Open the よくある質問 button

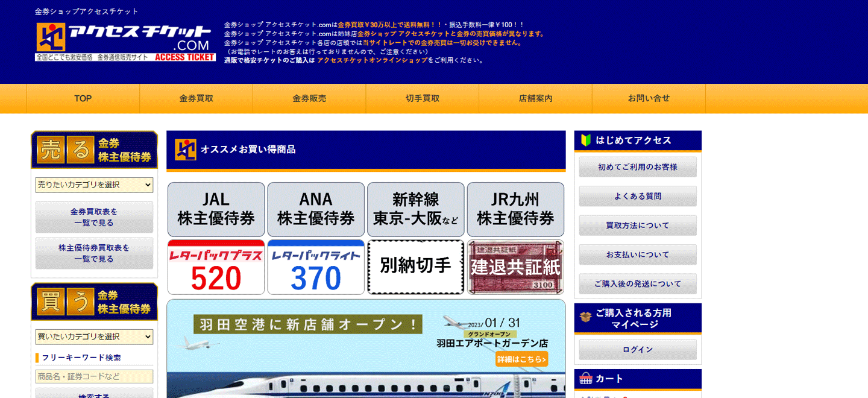click(638, 196)
